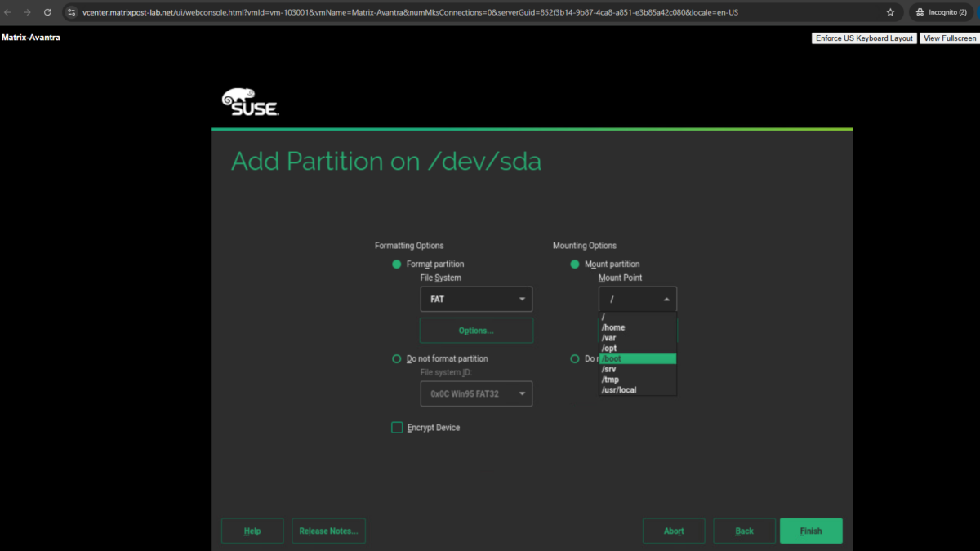Select /home from the mount point list
The height and width of the screenshot is (551, 980).
(x=614, y=327)
